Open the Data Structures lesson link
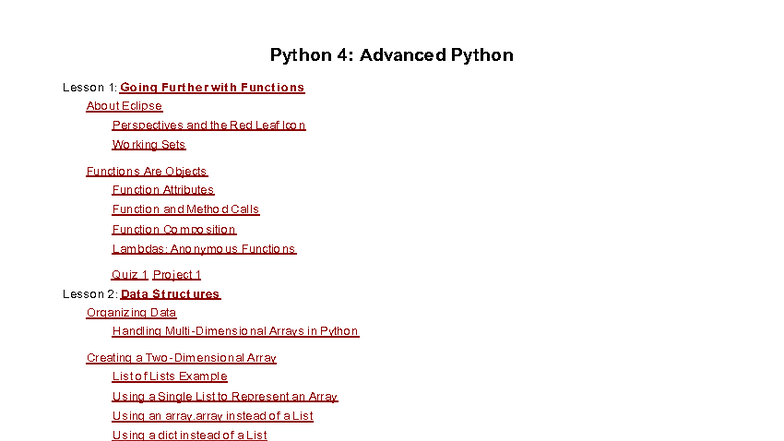Screen dimensions: 784x441 click(170, 294)
